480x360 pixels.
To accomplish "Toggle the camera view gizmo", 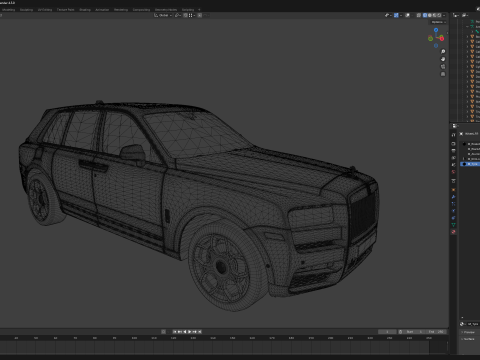I will click(443, 67).
